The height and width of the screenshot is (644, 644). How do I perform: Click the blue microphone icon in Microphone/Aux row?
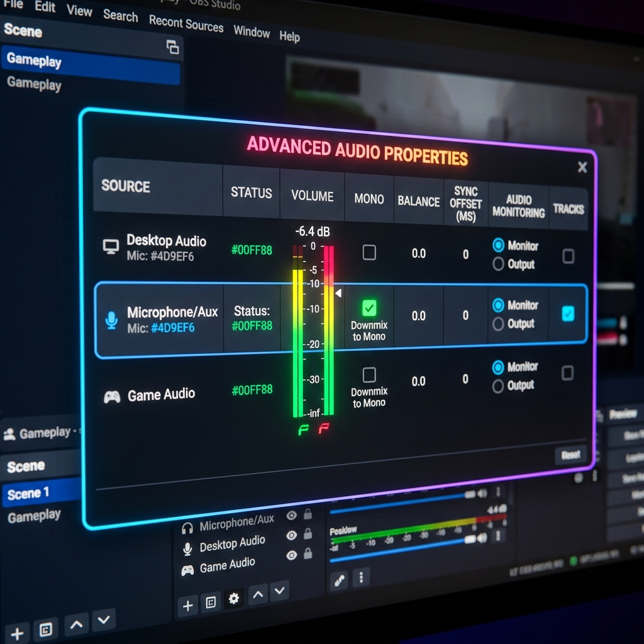(x=111, y=320)
